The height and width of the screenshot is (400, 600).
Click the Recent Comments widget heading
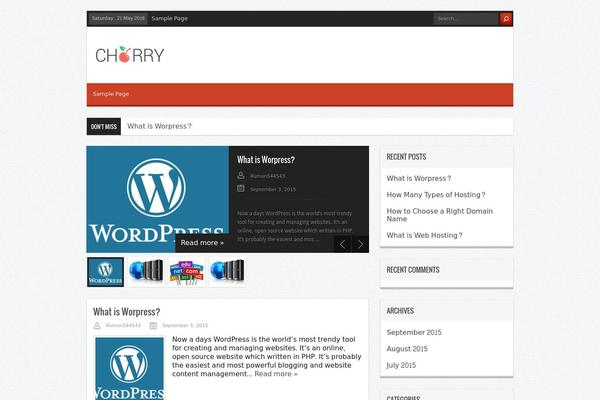tap(413, 270)
